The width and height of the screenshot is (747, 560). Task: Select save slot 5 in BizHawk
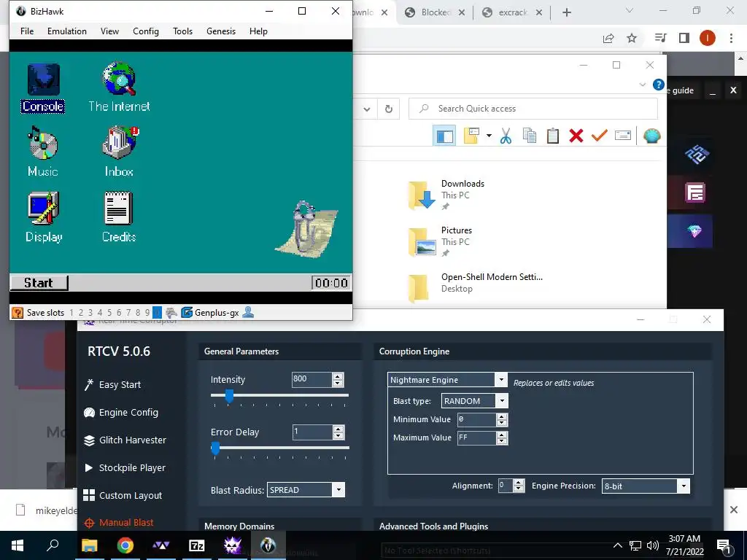[109, 312]
